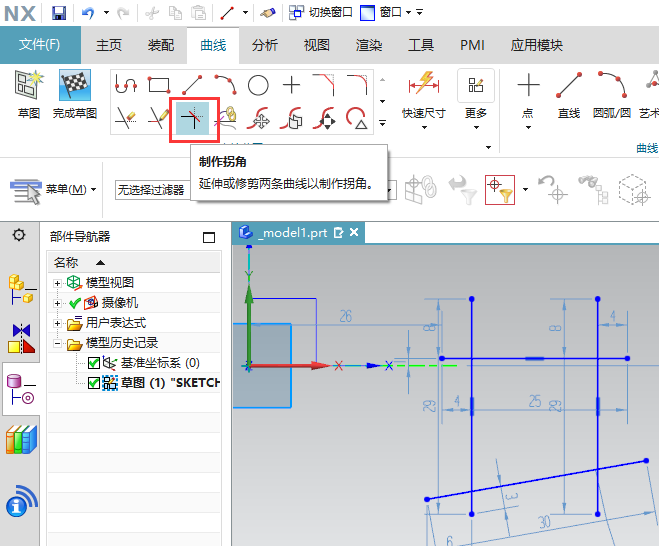The image size is (659, 546).
Task: Open the Reuse Library books icon
Action: tap(21, 439)
